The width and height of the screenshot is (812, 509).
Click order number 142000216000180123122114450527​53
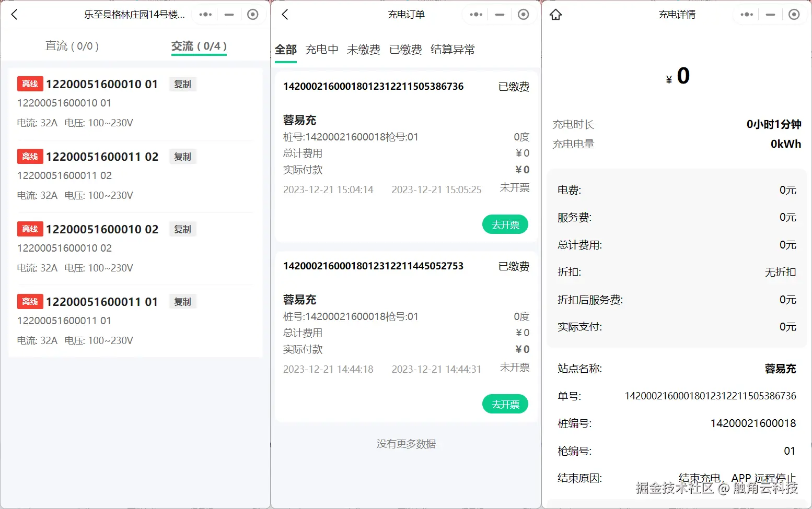tap(373, 266)
